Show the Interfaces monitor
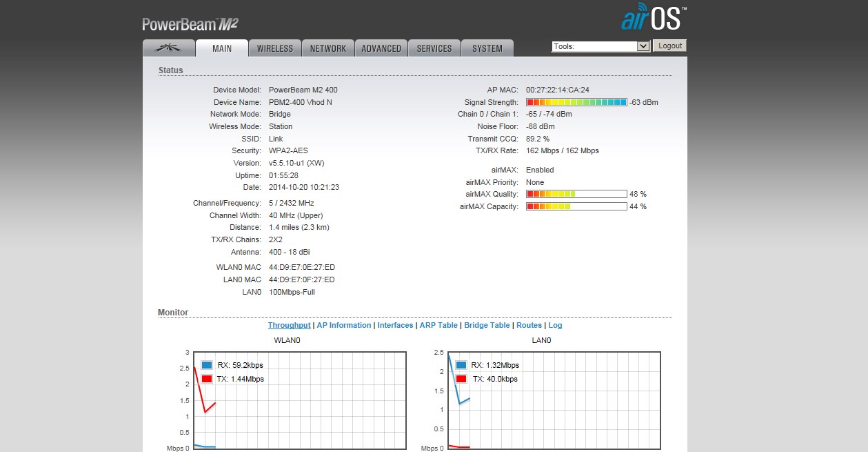Viewport: 868px width, 452px height. 395,325
